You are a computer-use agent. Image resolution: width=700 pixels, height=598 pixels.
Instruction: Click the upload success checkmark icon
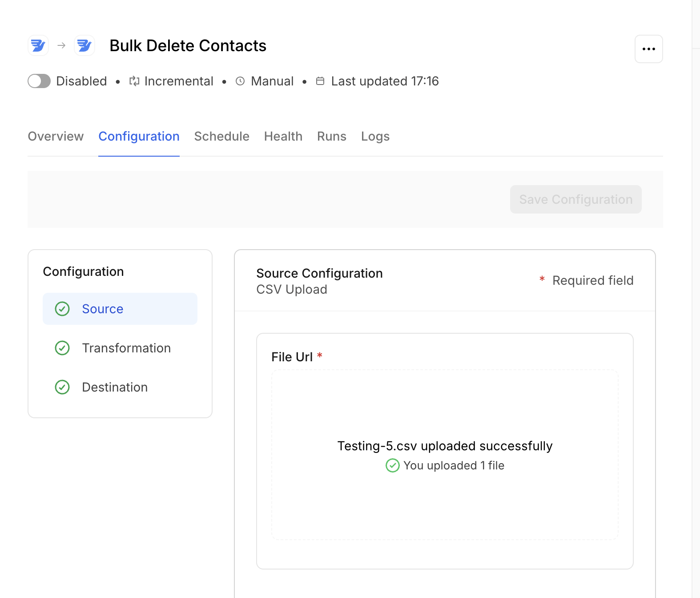pyautogui.click(x=392, y=465)
